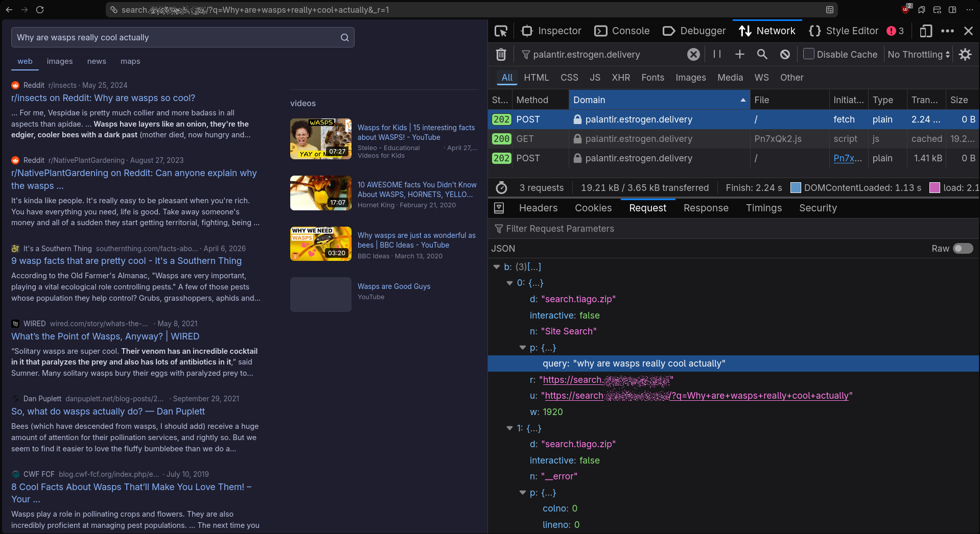The height and width of the screenshot is (534, 980).
Task: Open the 10 AWESOME facts hornet thumbnail
Action: click(321, 193)
